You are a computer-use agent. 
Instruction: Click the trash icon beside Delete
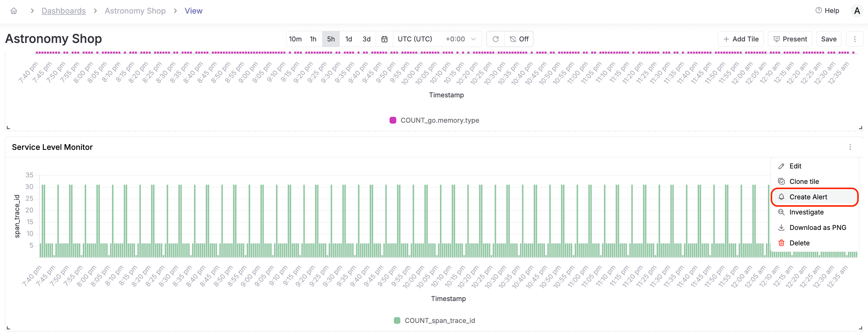point(781,243)
